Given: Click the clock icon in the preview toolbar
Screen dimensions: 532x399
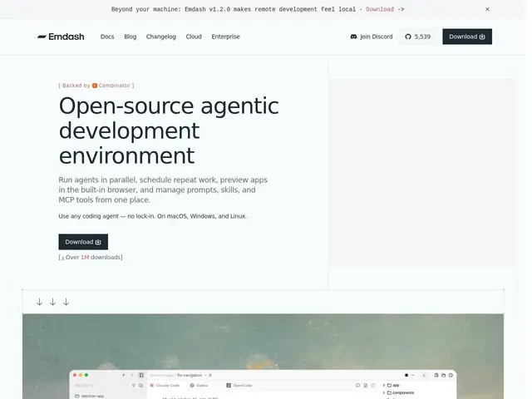Looking at the screenshot, I should click(451, 375).
